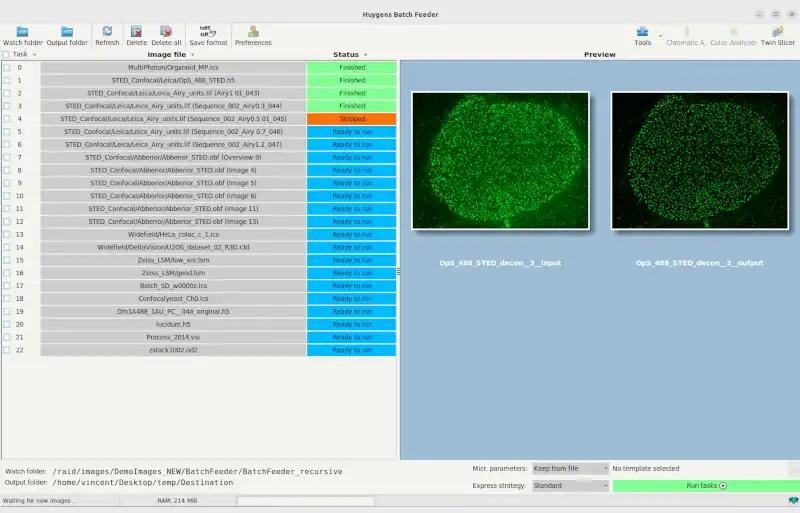
Task: Click the Finished status of task 0
Action: tap(352, 67)
